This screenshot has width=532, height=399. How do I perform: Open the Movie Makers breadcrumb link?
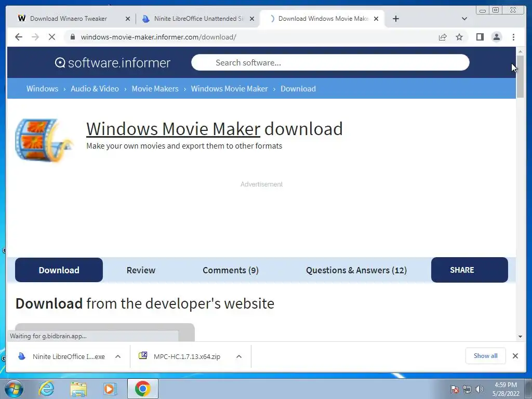point(155,89)
